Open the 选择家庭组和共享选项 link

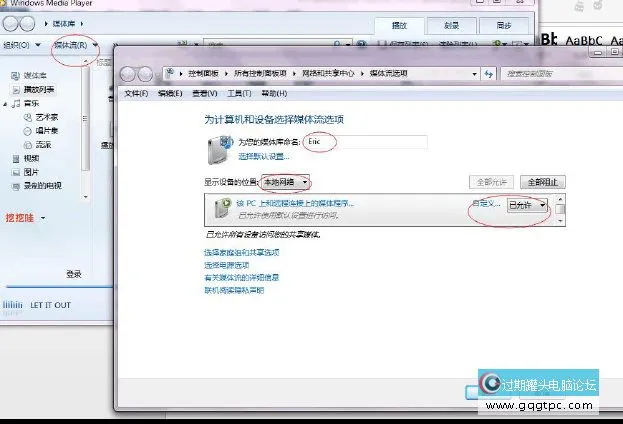pos(242,252)
